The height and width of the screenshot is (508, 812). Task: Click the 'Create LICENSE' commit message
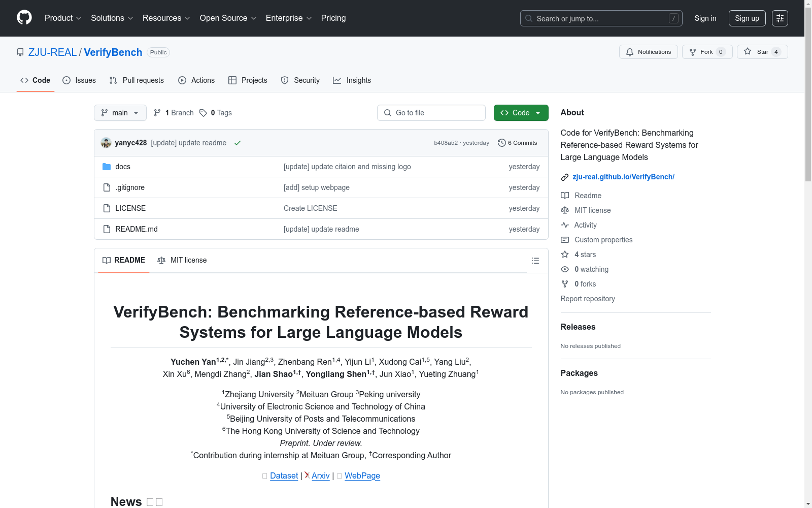pyautogui.click(x=311, y=208)
